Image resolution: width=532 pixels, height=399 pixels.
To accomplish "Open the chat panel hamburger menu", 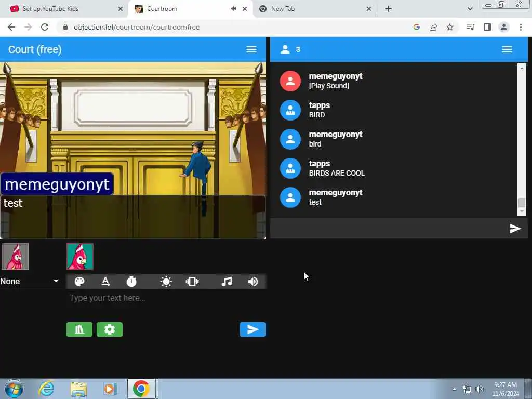I will click(507, 49).
